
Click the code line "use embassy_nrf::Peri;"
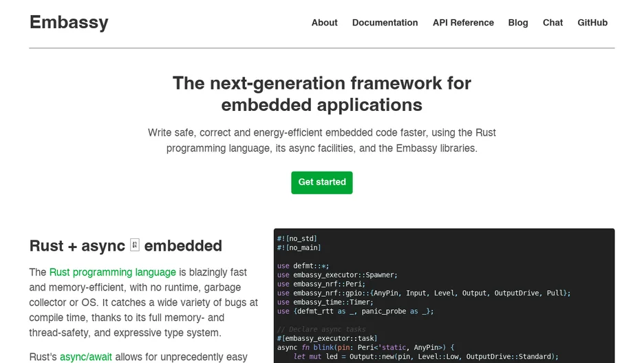pos(321,284)
